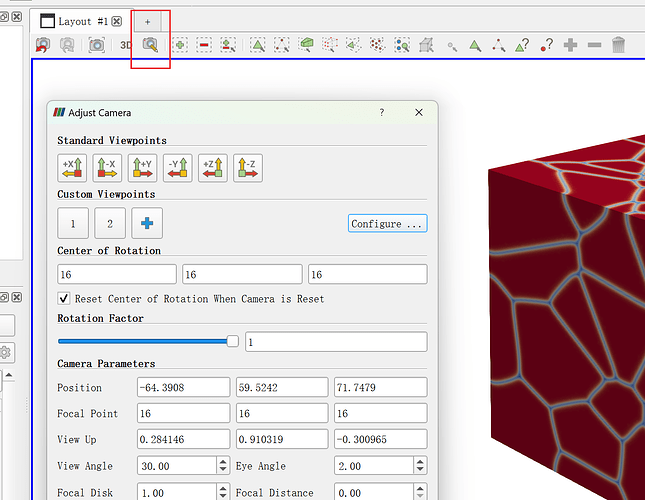This screenshot has width=645, height=500.
Task: Apply custom viewpoint 2
Action: click(110, 223)
